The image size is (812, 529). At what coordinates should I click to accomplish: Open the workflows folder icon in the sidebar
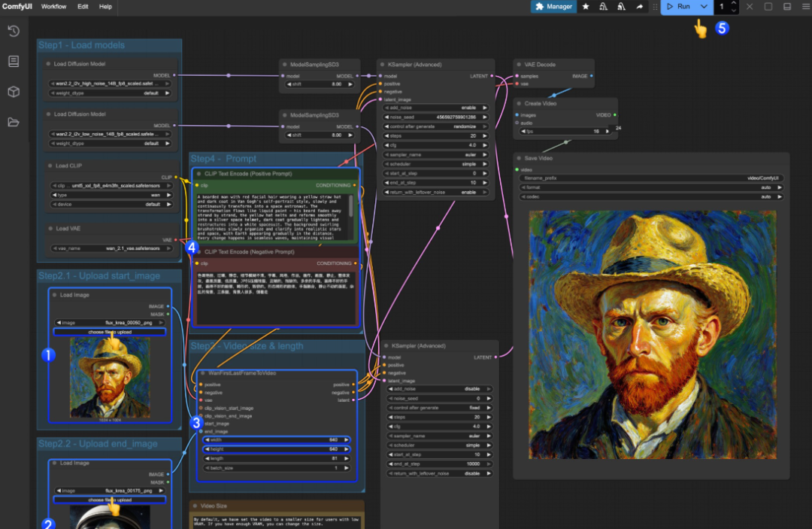tap(14, 122)
